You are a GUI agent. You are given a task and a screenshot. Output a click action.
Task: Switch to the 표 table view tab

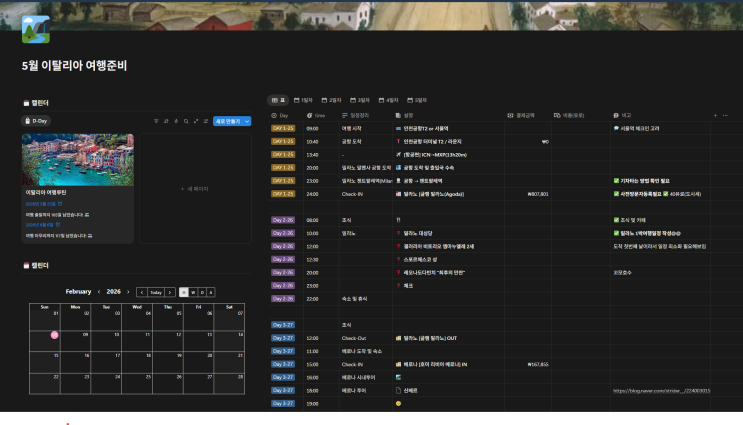279,100
